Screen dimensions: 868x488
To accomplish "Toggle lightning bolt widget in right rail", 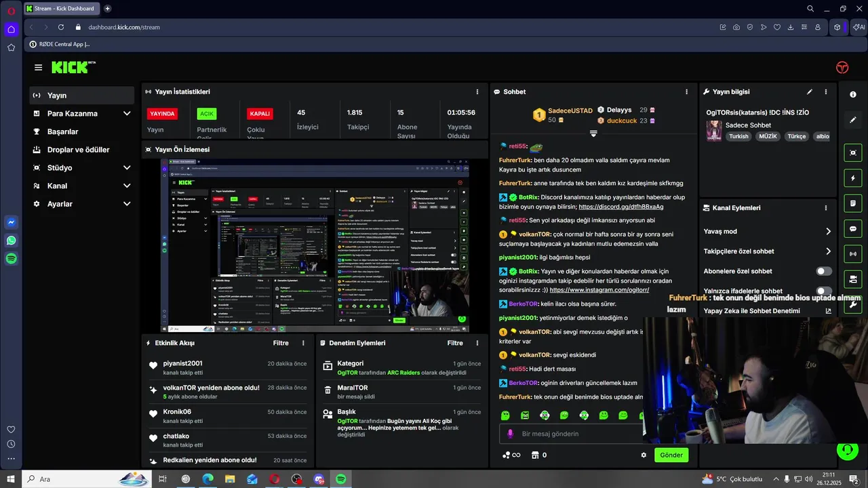I will 853,178.
